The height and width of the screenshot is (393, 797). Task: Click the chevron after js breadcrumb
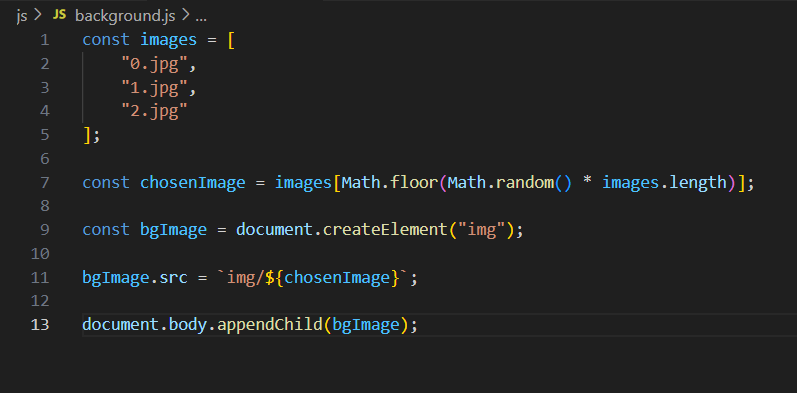(37, 16)
